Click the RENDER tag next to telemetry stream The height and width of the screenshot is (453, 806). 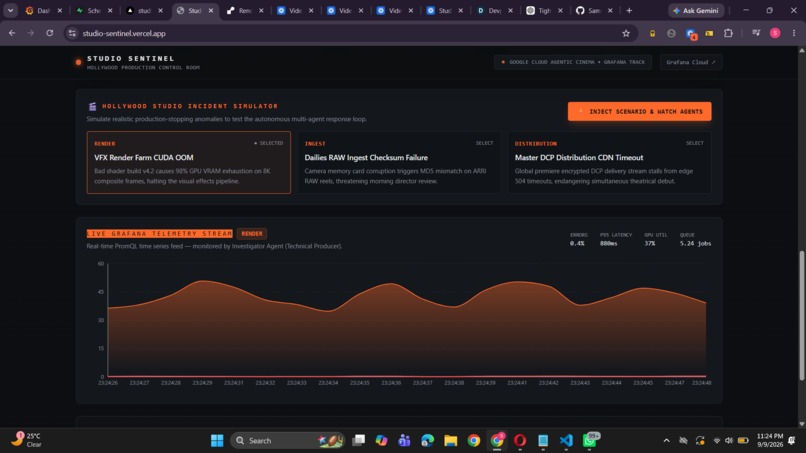coord(252,233)
